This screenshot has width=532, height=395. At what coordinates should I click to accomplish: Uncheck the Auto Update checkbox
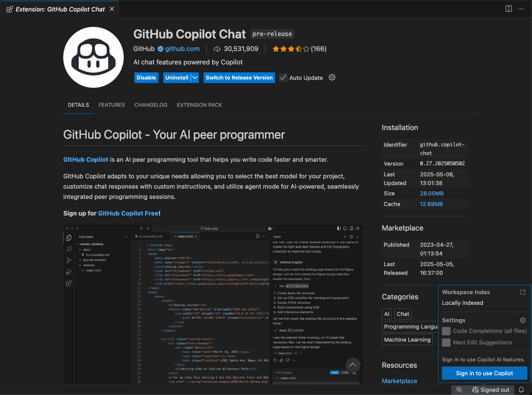pyautogui.click(x=283, y=77)
